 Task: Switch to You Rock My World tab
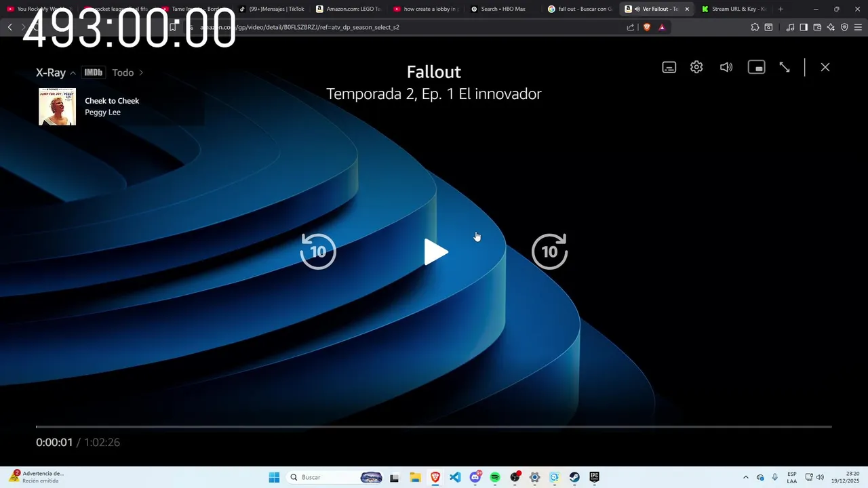[x=39, y=9]
